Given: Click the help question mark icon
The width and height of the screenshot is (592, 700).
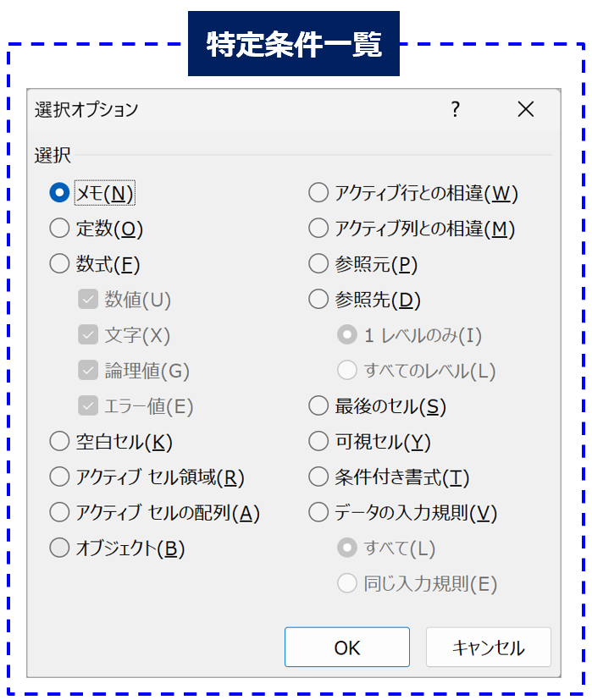Looking at the screenshot, I should click(455, 109).
